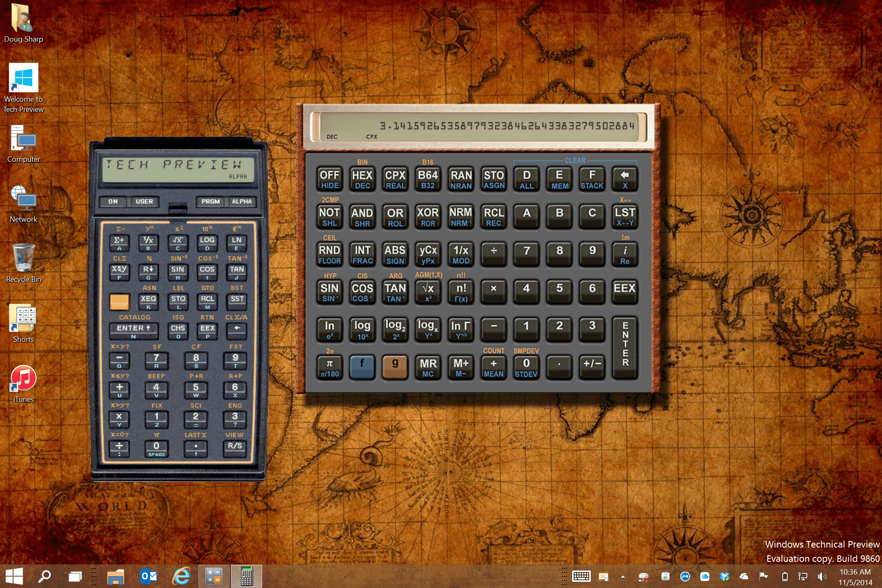882x588 pixels.
Task: Click the LST X↔Y key
Action: point(625,216)
